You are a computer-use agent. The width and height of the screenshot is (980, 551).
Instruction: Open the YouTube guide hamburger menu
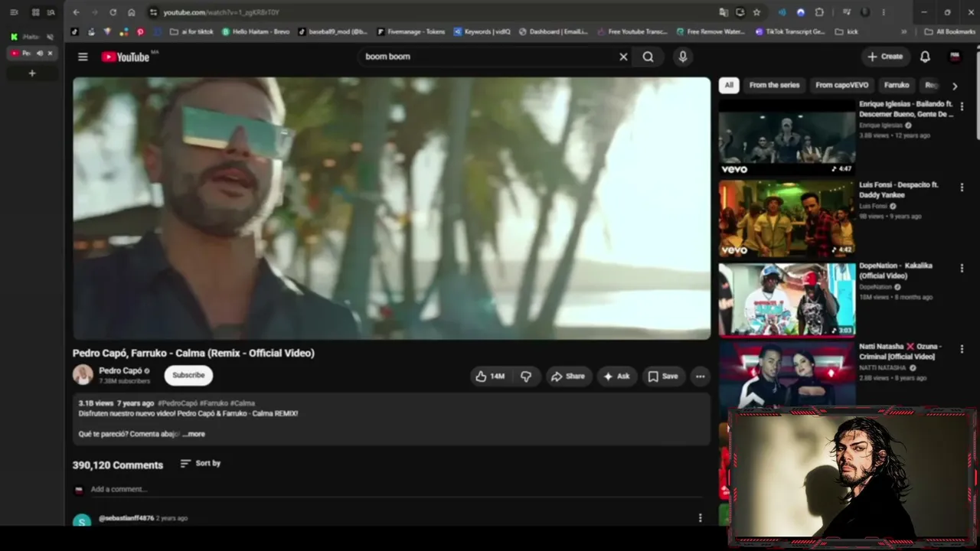point(83,57)
